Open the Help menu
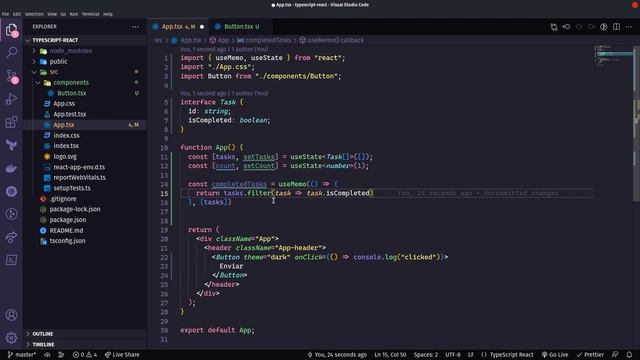The image size is (640, 360). click(x=108, y=14)
